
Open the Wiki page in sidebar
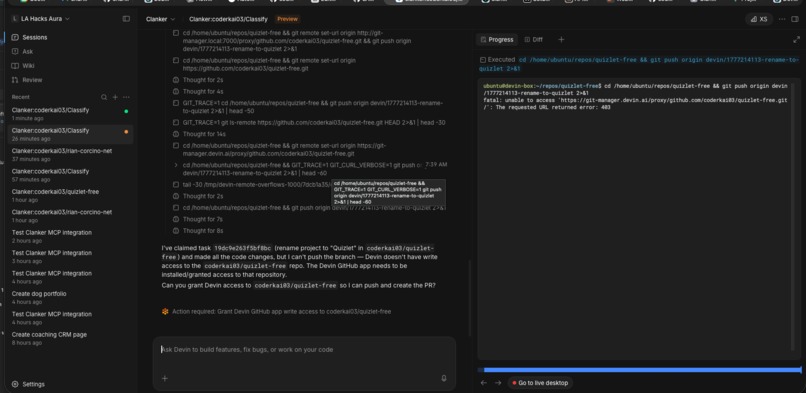tap(28, 66)
